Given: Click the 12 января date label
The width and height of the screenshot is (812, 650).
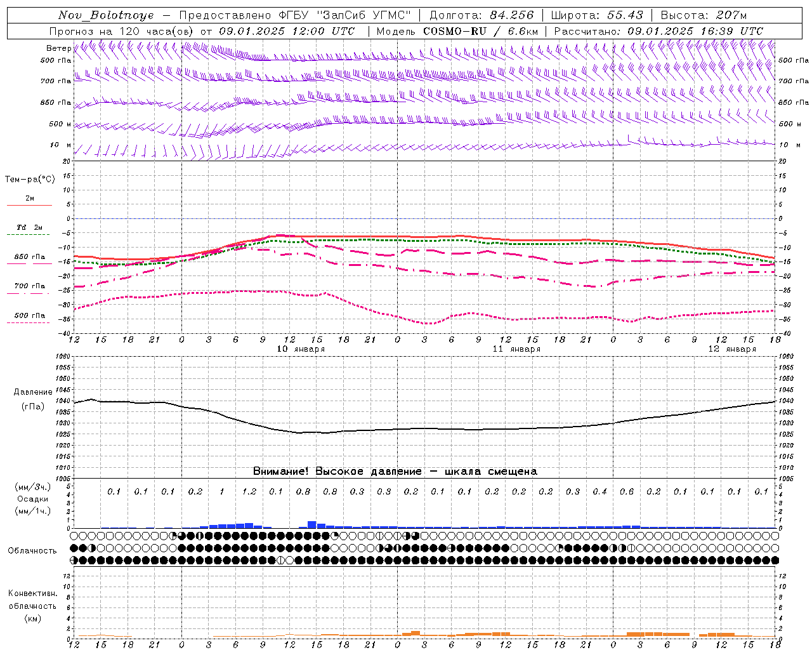Looking at the screenshot, I should pos(733,348).
